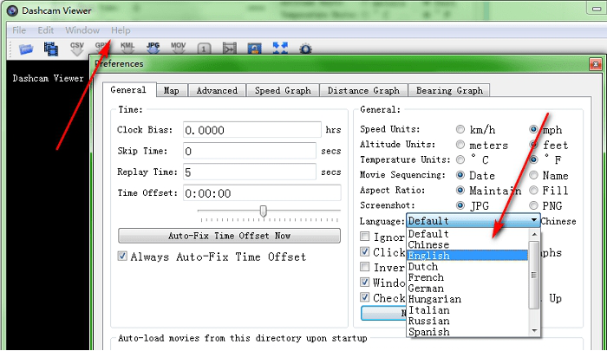Select the km/h speed units option
The image size is (607, 364).
click(x=460, y=129)
